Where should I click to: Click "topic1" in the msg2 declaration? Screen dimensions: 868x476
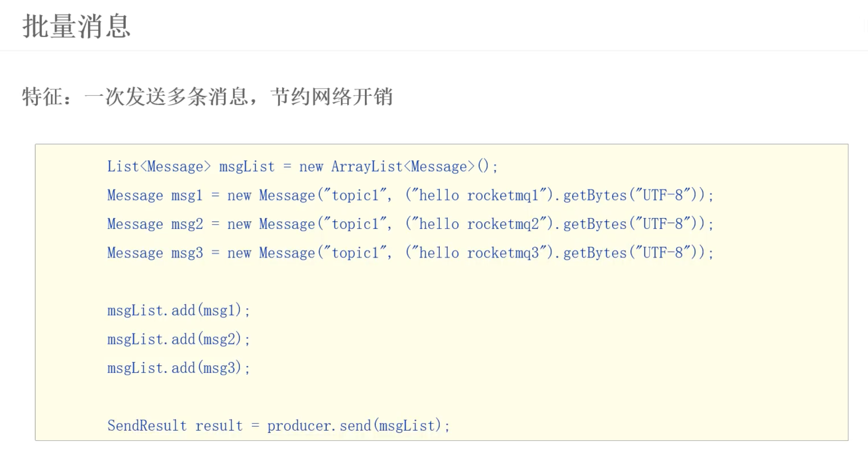click(355, 224)
